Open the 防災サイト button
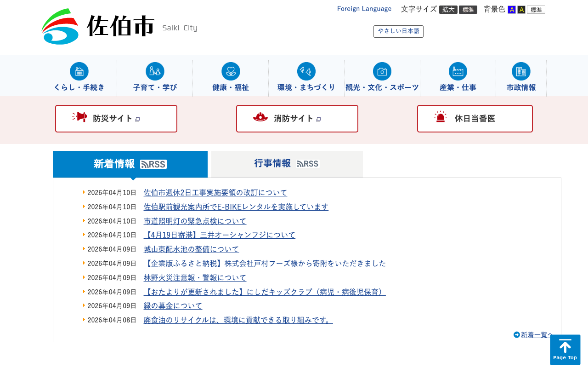This screenshot has width=588, height=368. [x=116, y=119]
